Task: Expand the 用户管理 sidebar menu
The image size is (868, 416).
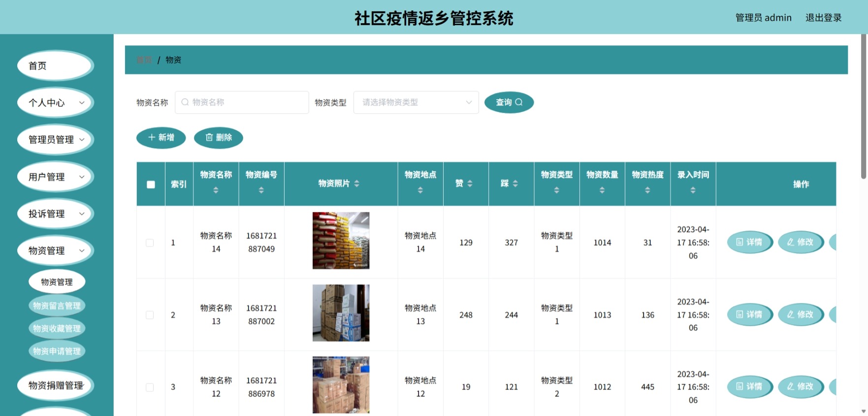Action: 55,176
